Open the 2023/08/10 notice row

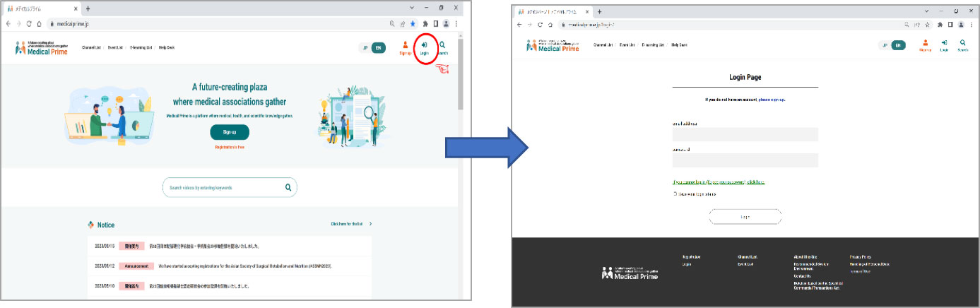[230, 287]
